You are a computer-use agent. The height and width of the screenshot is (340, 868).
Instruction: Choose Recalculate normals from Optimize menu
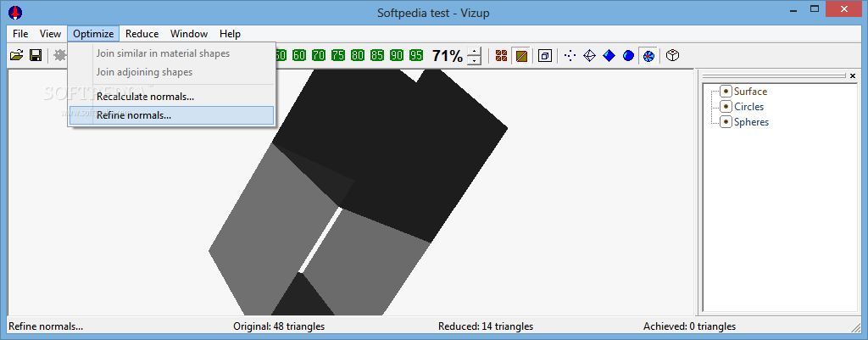click(x=171, y=97)
